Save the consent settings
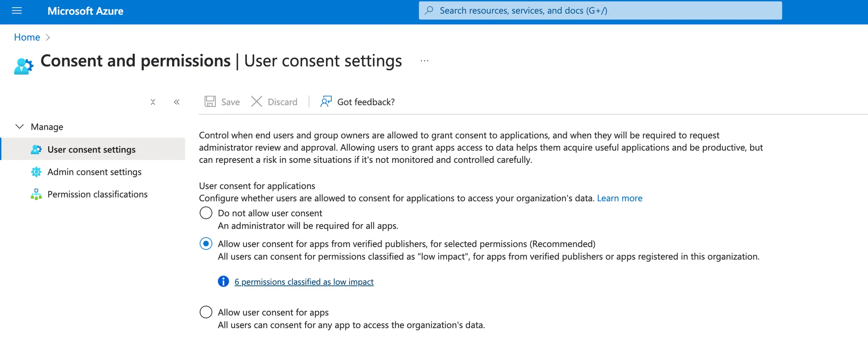The height and width of the screenshot is (341, 868). [x=222, y=102]
